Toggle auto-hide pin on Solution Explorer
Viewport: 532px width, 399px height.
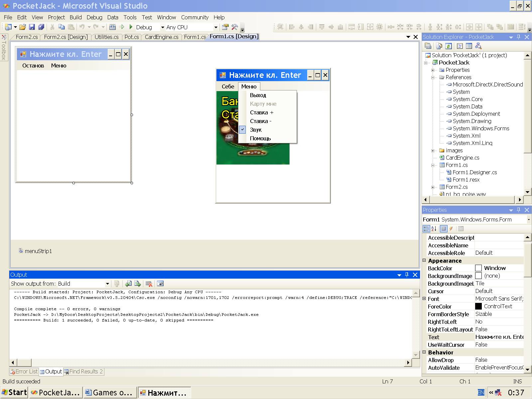pyautogui.click(x=518, y=37)
